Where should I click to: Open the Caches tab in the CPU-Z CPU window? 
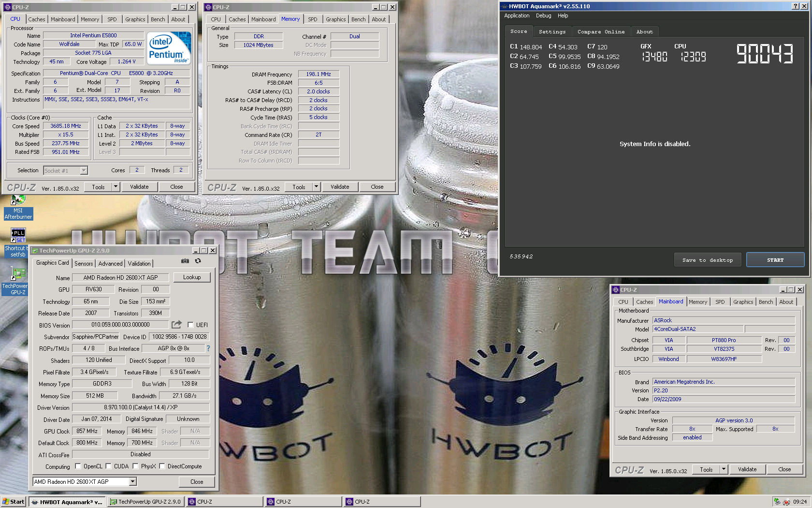37,19
